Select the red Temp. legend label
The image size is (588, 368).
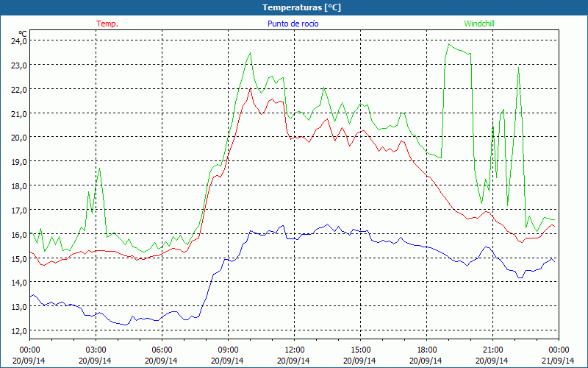click(107, 24)
